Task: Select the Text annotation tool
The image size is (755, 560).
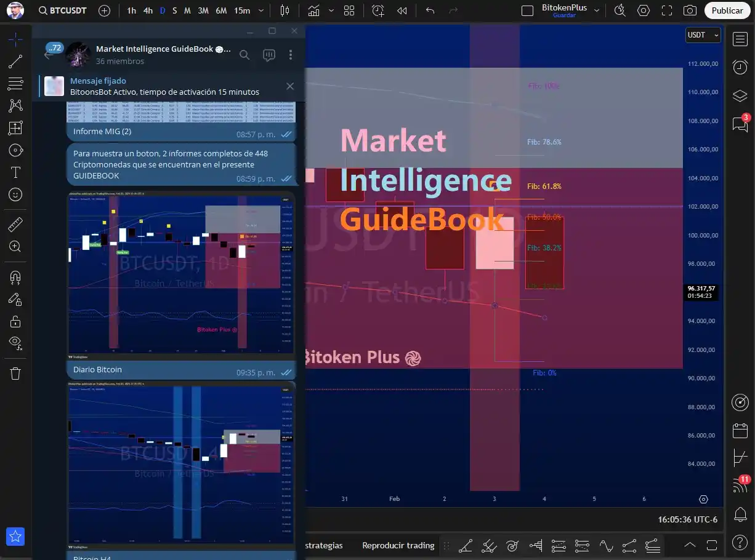Action: (x=15, y=172)
